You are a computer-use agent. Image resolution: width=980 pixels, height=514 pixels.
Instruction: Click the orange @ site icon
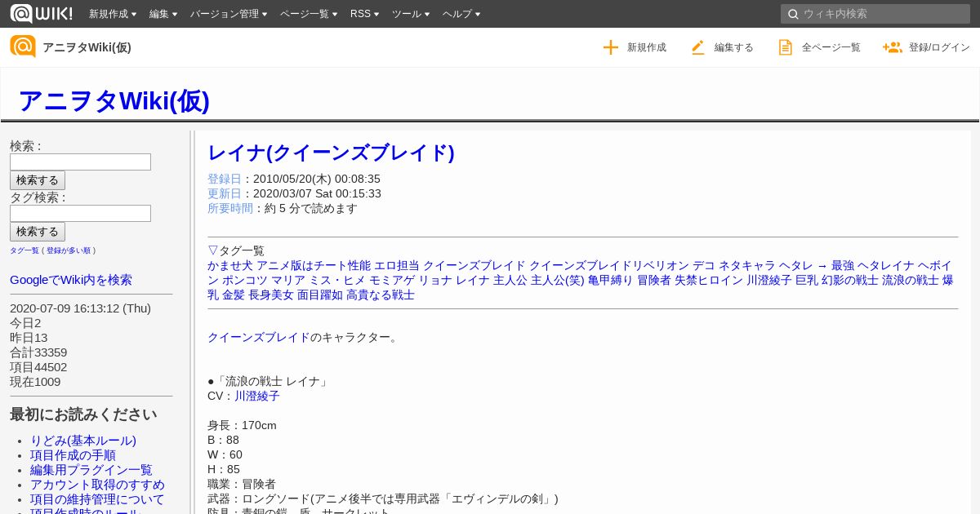[23, 47]
